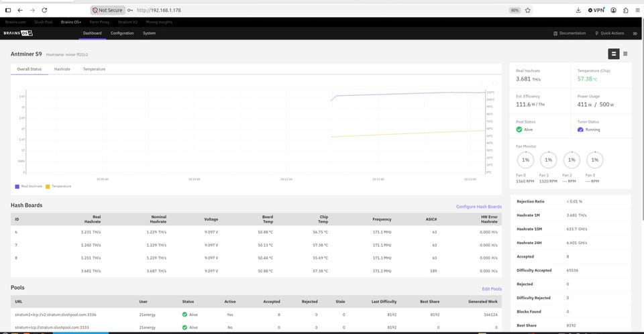This screenshot has width=644, height=334.
Task: Click the 80% zoom level indicator
Action: click(515, 10)
